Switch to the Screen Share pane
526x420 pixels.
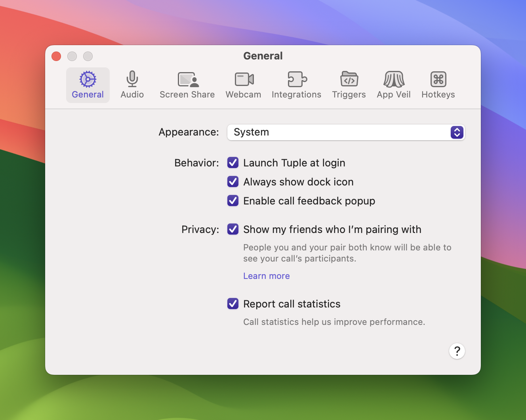pyautogui.click(x=187, y=85)
